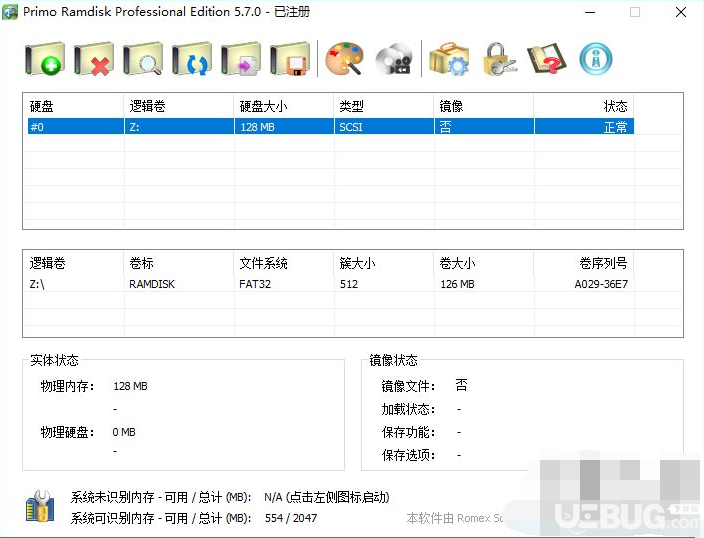Click the unrecognized memory management icon
Screen dimensions: 704x538
40,506
